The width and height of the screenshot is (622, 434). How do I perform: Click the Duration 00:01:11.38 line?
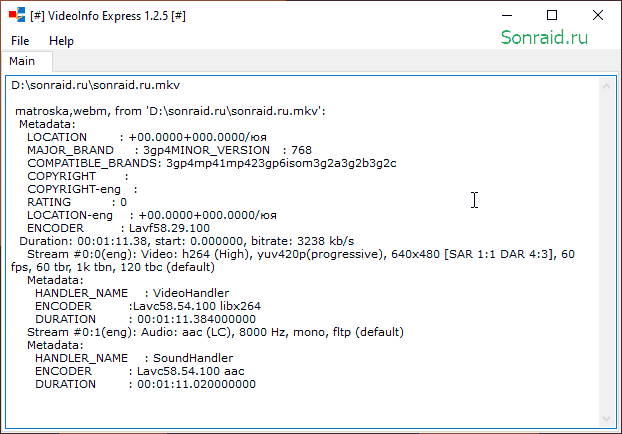(187, 241)
